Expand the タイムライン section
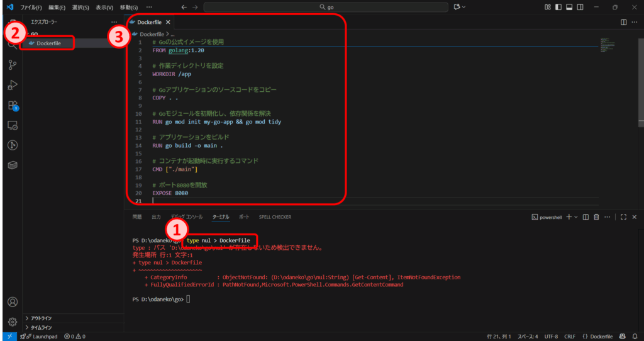This screenshot has width=644, height=341. click(x=42, y=327)
